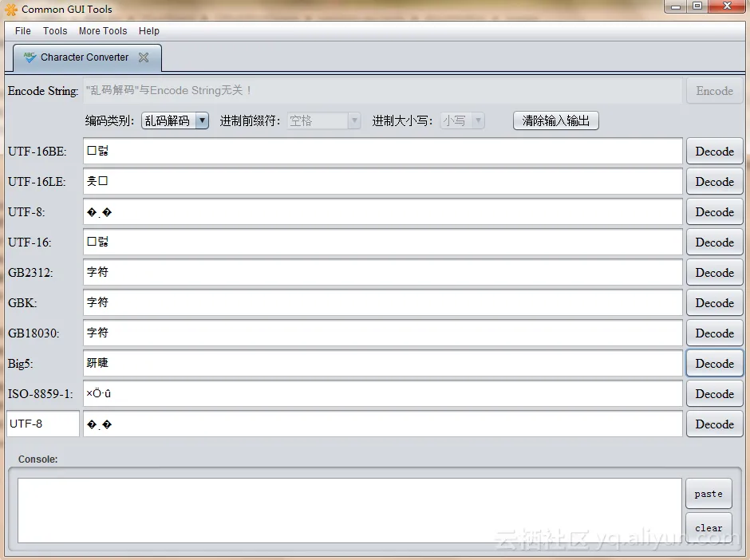Open the File menu

point(23,31)
